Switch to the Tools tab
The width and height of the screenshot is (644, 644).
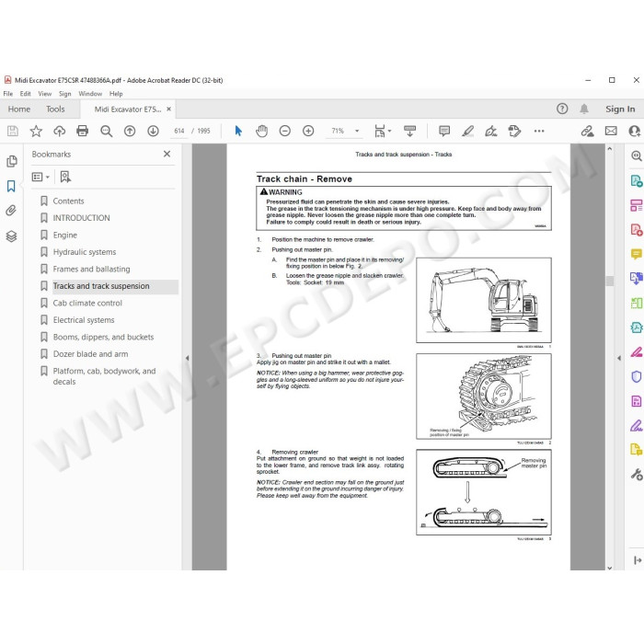click(55, 109)
